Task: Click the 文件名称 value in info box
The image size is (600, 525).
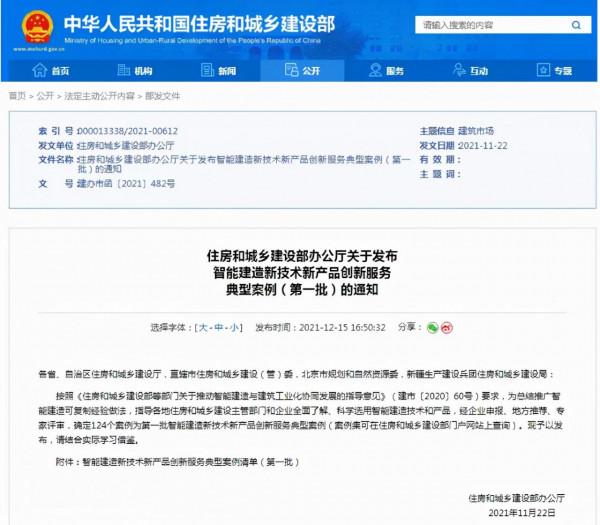Action: tap(244, 164)
